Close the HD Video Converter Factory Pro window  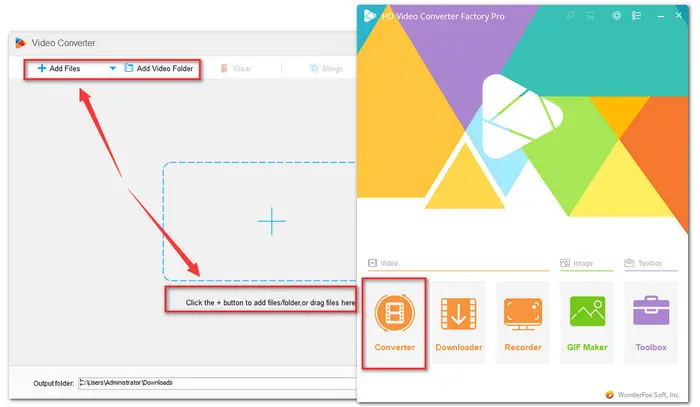pos(679,15)
